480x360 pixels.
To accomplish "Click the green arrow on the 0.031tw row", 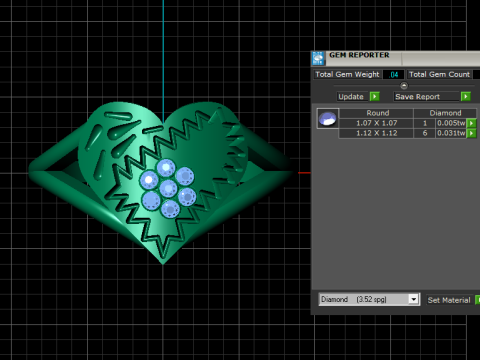I will (471, 133).
